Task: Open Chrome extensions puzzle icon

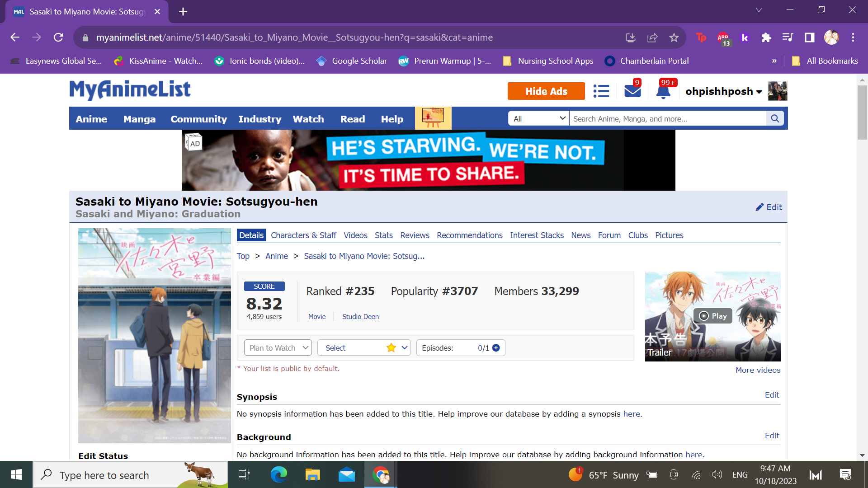Action: [766, 38]
